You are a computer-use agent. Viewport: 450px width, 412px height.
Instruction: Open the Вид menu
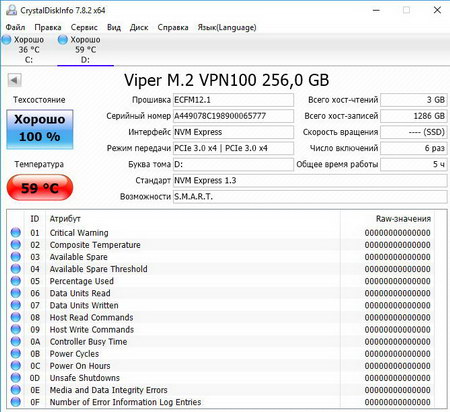click(x=114, y=27)
